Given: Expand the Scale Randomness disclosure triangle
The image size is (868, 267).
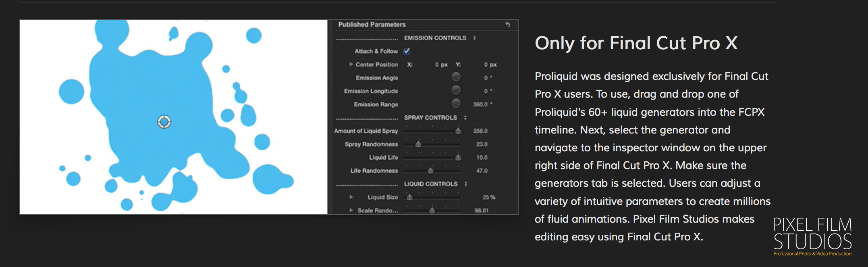Looking at the screenshot, I should 351,211.
